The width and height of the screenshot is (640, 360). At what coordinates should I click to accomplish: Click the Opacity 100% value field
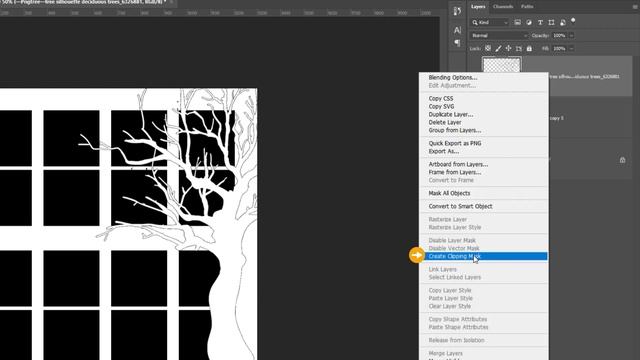[559, 36]
